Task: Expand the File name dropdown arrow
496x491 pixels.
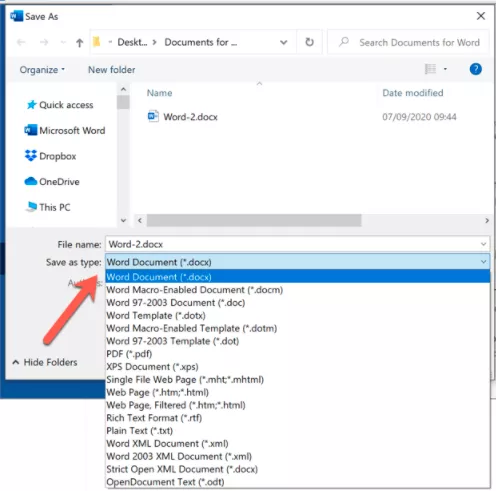Action: pos(483,244)
